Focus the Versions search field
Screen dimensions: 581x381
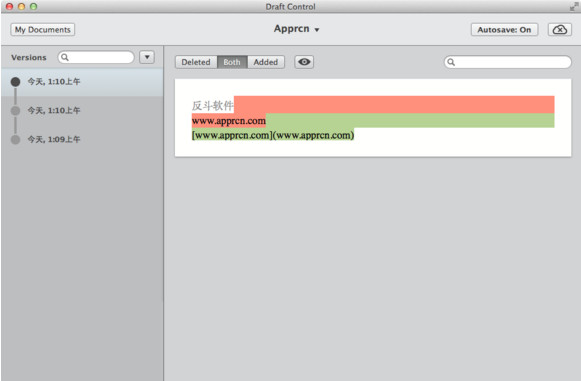pyautogui.click(x=96, y=57)
